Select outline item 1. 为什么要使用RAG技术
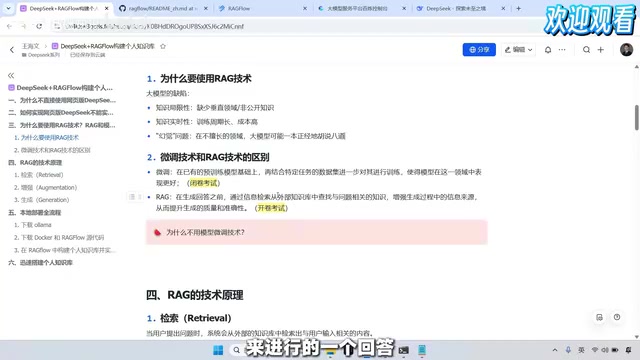Screen dimensions: 640x360 pos(46,138)
